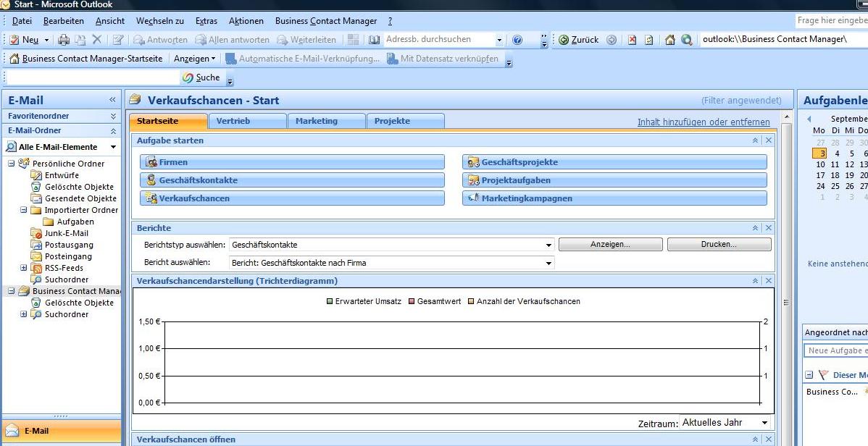868x446 pixels.
Task: Click the search the web globe icon
Action: (x=686, y=40)
